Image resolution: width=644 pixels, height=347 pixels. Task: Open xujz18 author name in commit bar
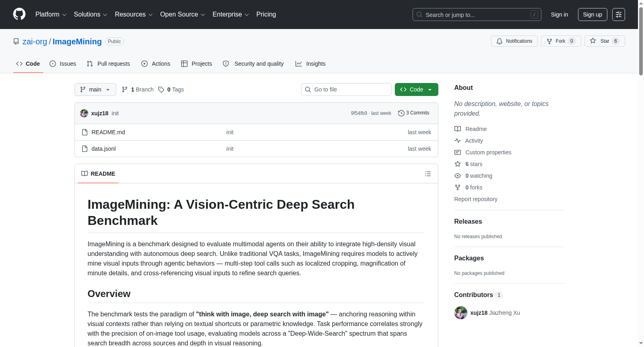click(x=100, y=113)
